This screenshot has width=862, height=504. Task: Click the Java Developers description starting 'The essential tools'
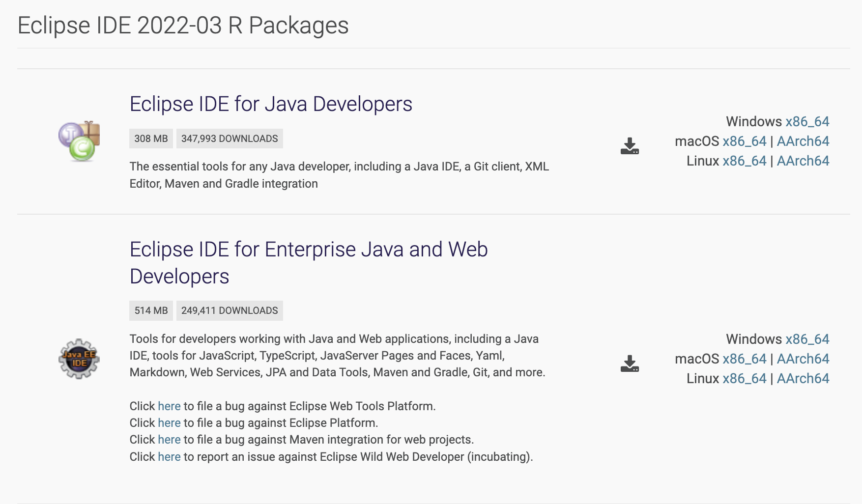[x=339, y=175]
